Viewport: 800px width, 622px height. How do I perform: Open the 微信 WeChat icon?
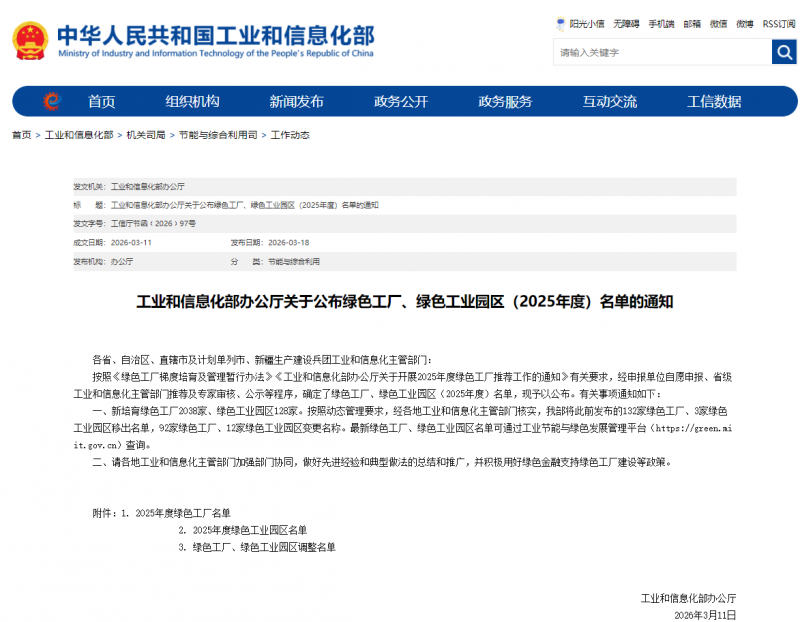716,22
